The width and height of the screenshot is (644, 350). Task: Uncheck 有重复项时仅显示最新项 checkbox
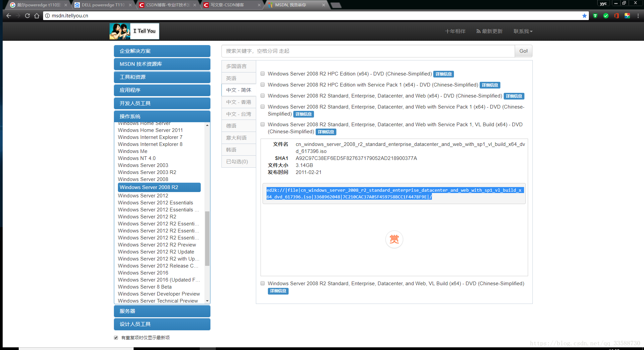116,338
